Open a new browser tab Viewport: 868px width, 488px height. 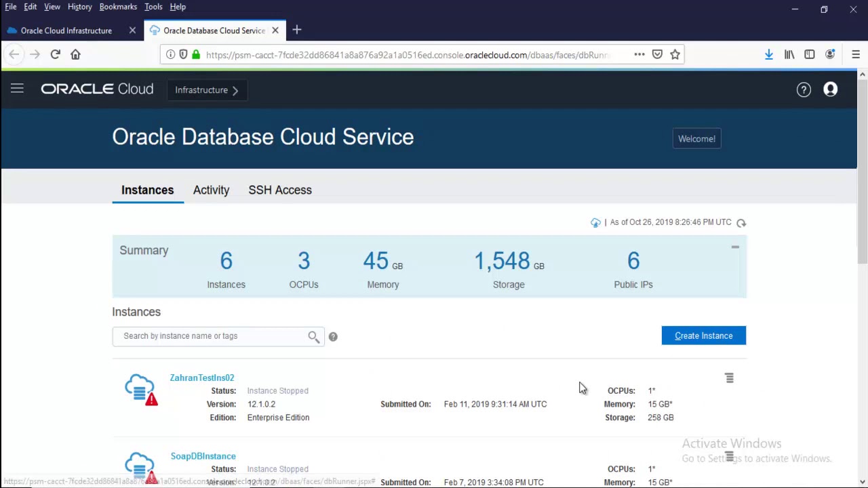point(297,30)
